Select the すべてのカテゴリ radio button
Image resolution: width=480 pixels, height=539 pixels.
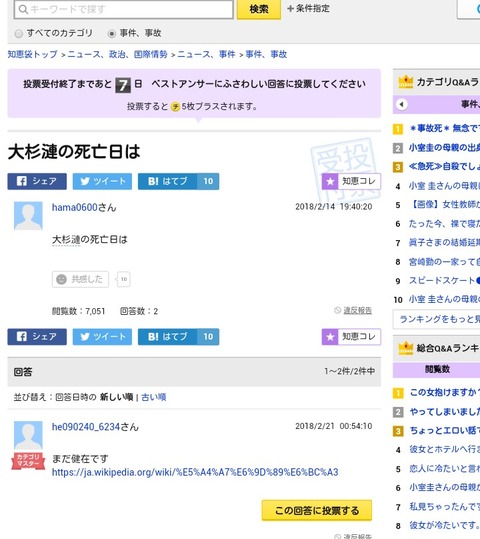pyautogui.click(x=19, y=34)
